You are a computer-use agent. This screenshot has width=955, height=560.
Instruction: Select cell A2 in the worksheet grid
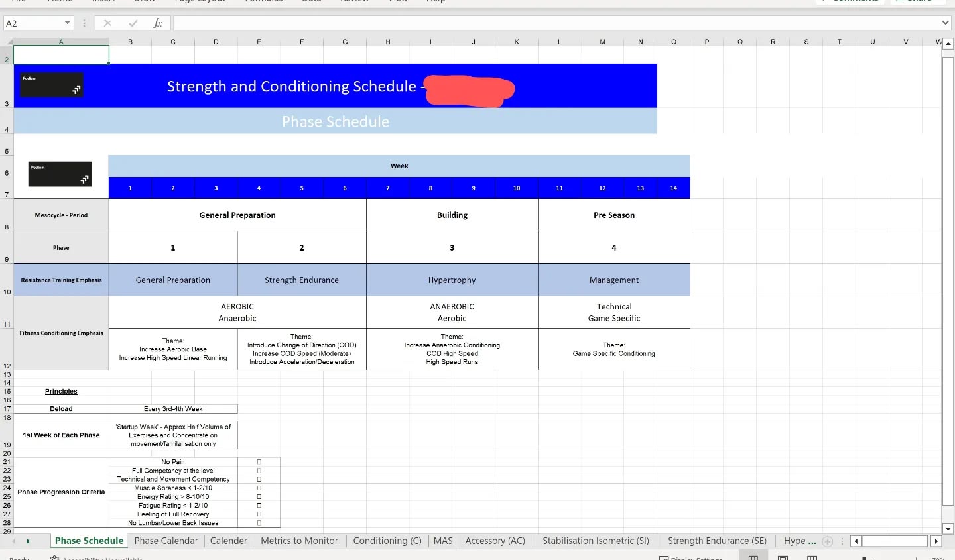(61, 54)
